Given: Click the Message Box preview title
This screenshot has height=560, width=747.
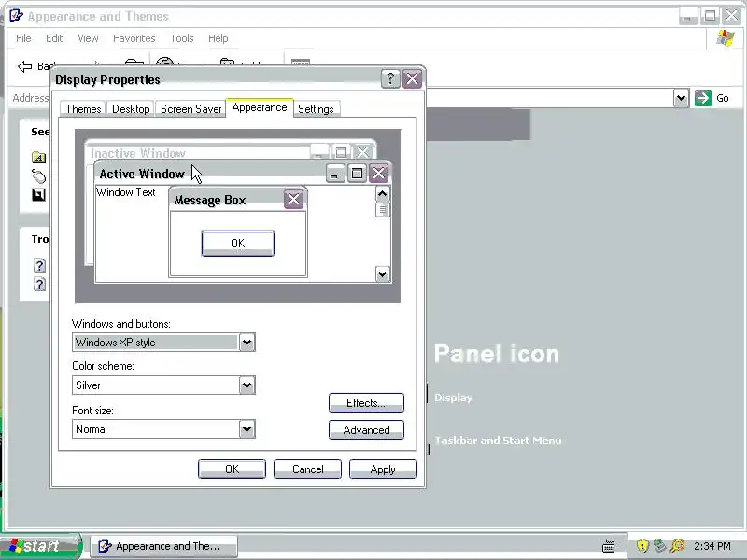Looking at the screenshot, I should point(209,200).
